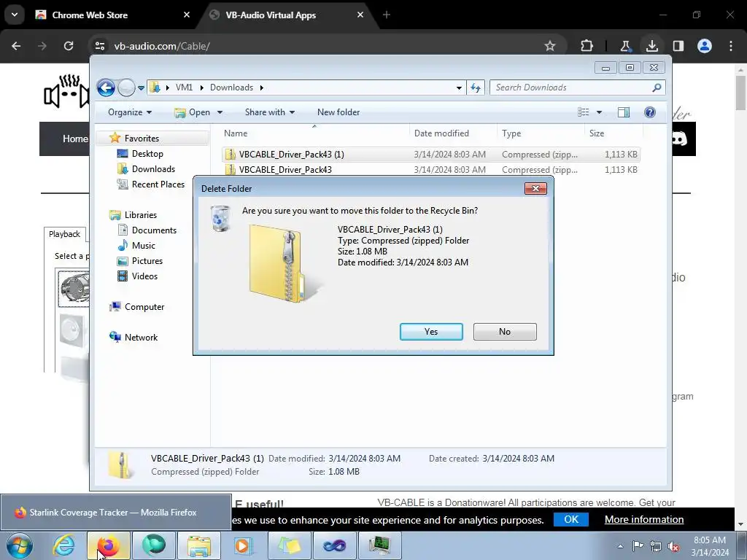This screenshot has width=747, height=560.
Task: Open Pictures library
Action: click(147, 261)
